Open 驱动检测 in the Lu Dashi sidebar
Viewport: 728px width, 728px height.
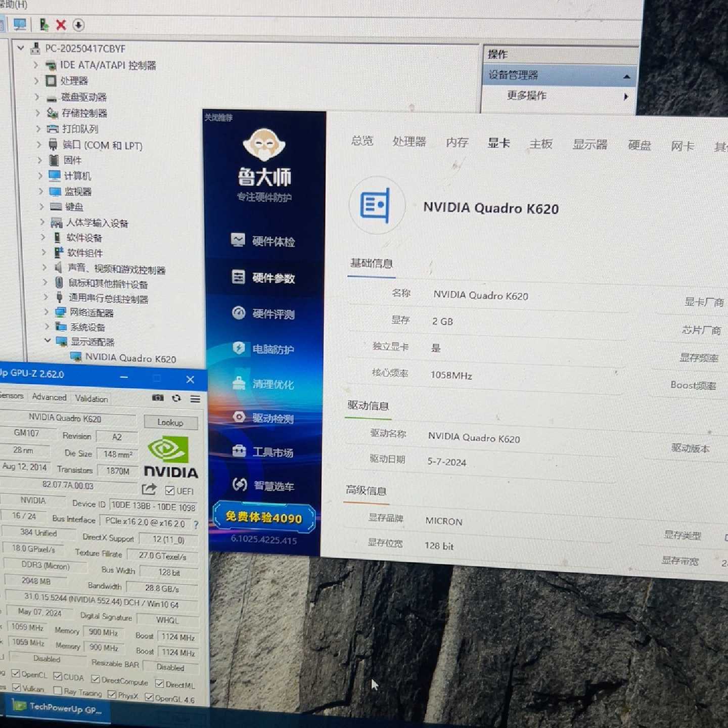tap(264, 418)
